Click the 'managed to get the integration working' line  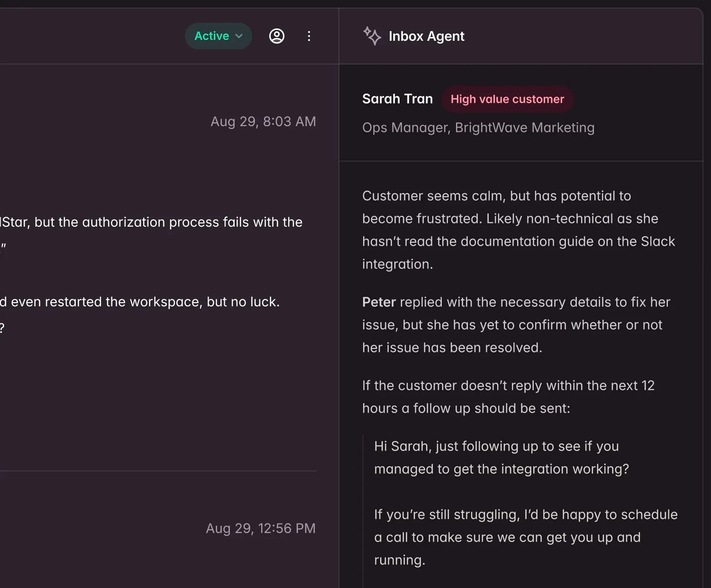501,469
